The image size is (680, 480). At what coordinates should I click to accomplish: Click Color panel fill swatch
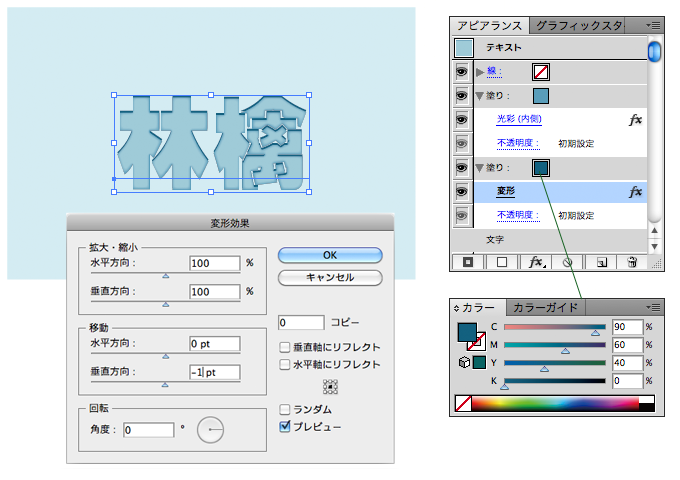[x=467, y=332]
